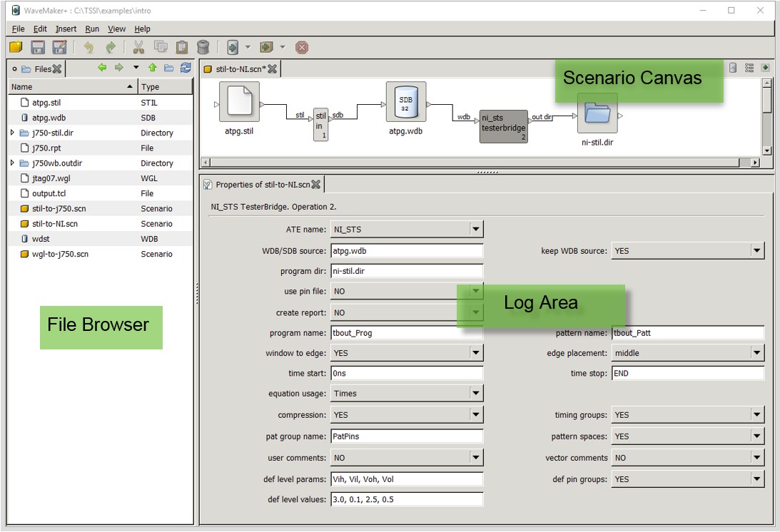This screenshot has width=780, height=532.
Task: Select the atpg.wdb SDB node on canvas
Action: coord(406,102)
